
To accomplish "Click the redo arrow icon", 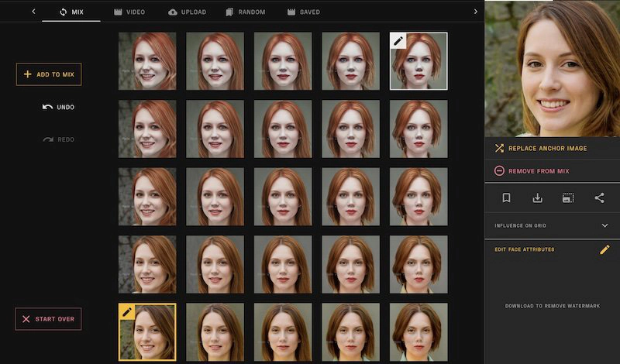I will [48, 139].
